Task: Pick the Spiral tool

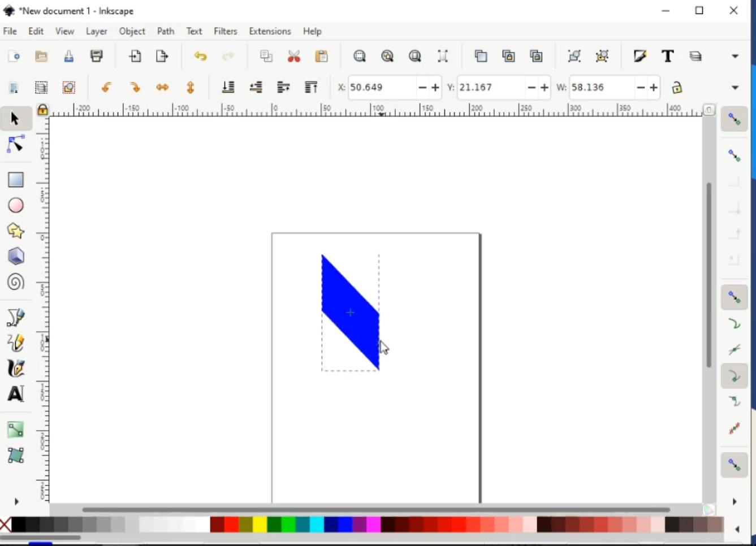Action: pyautogui.click(x=16, y=282)
